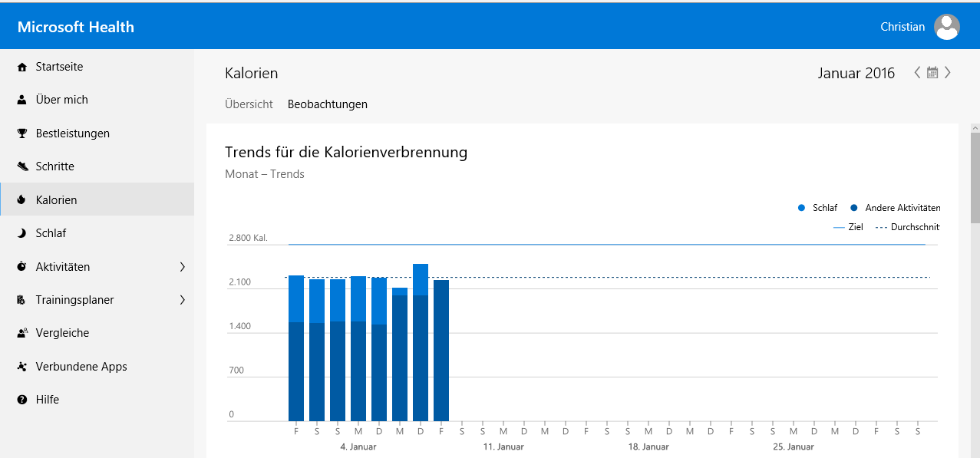
Task: Open Schritte via the shoe icon
Action: coord(21,166)
